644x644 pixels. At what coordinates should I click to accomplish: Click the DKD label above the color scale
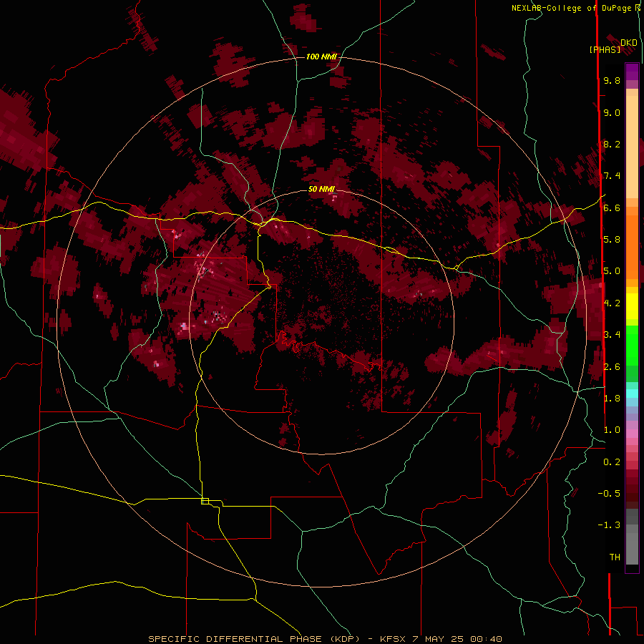click(x=629, y=43)
